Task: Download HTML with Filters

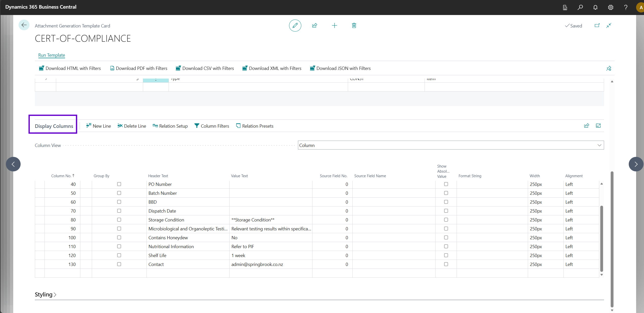Action: click(x=70, y=68)
